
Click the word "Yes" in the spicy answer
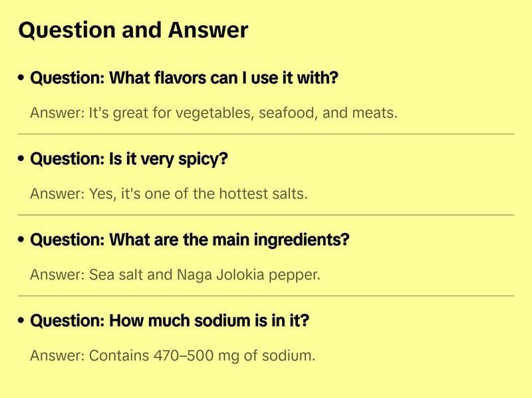click(100, 194)
